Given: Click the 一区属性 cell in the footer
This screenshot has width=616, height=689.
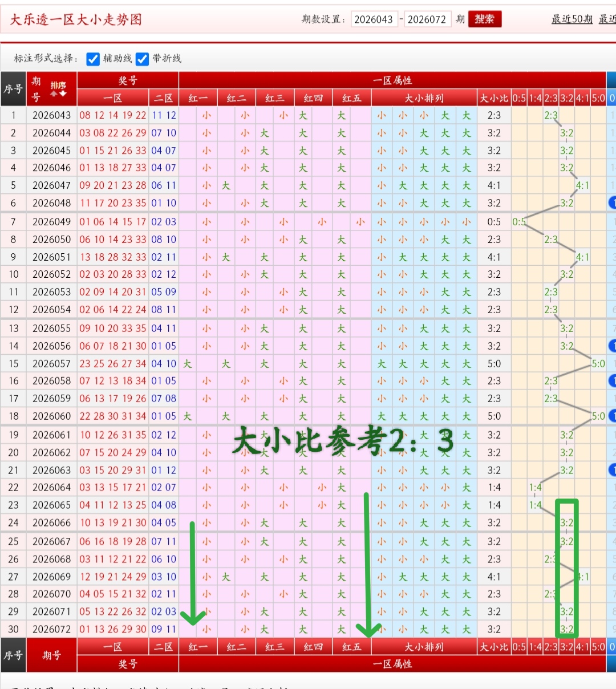Looking at the screenshot, I should [392, 664].
